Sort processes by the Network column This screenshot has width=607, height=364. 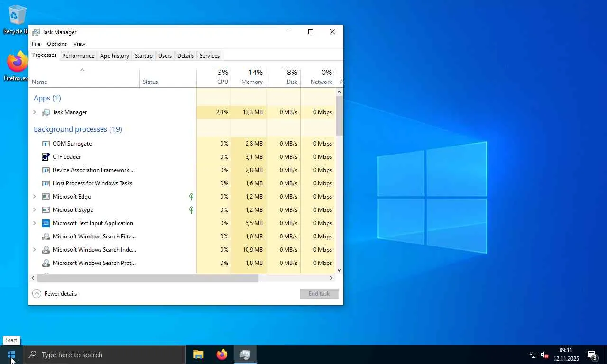pos(318,77)
